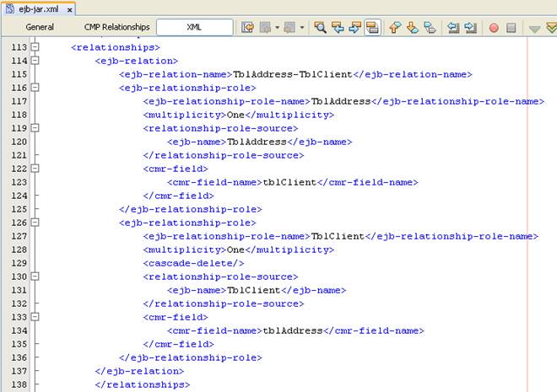Collapse the relationships fold at line 113

coord(35,47)
